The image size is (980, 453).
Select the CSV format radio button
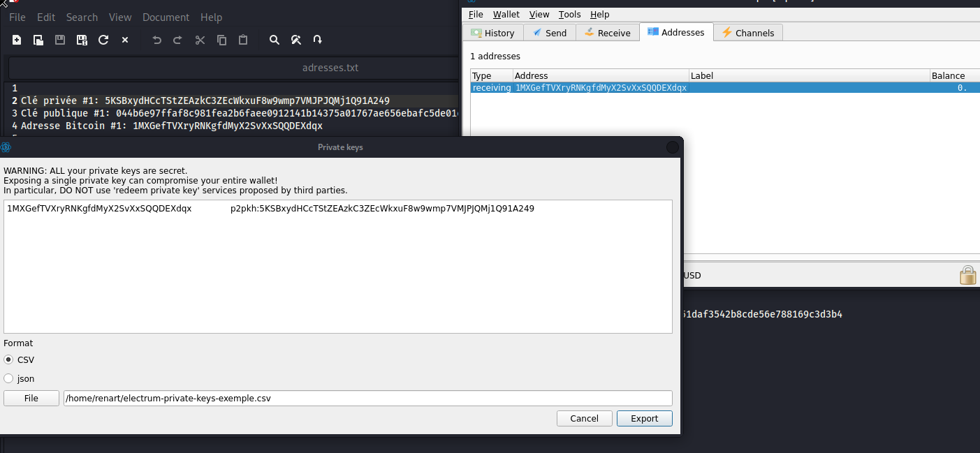(x=8, y=359)
